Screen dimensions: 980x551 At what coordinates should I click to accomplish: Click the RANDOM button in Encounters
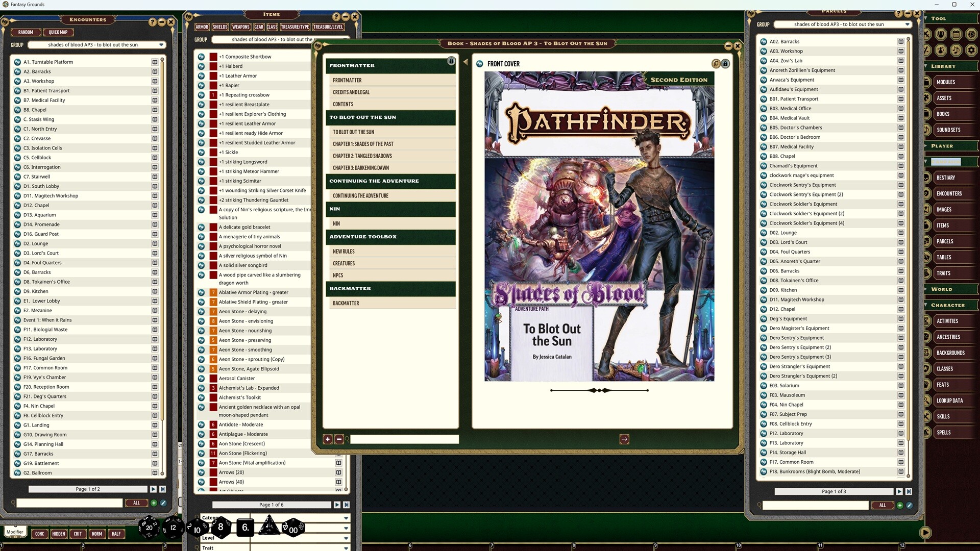pyautogui.click(x=26, y=32)
